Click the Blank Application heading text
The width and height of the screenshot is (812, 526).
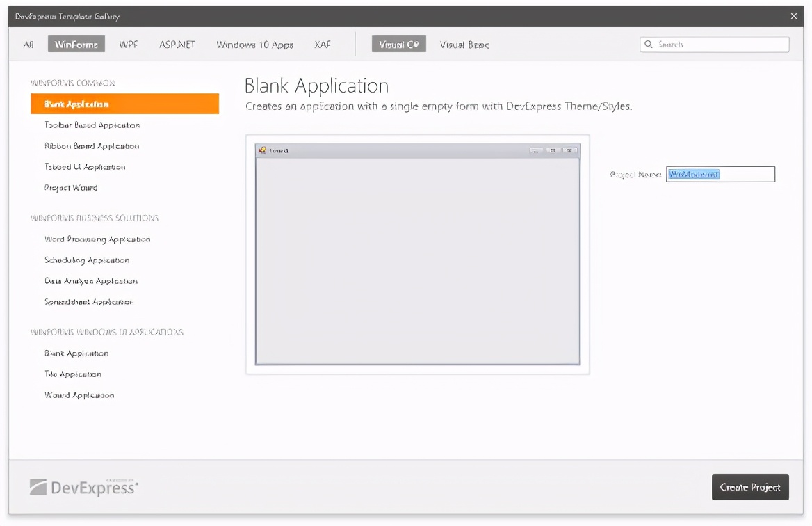point(316,86)
